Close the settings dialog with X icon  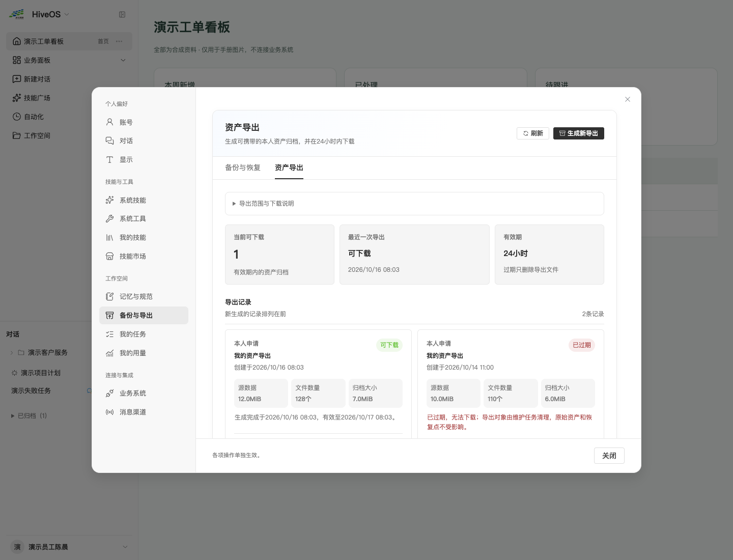[628, 99]
